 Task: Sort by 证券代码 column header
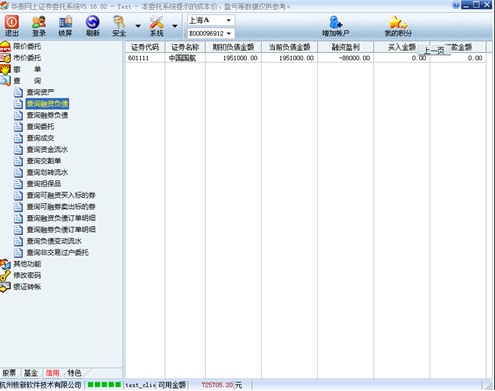pyautogui.click(x=145, y=47)
